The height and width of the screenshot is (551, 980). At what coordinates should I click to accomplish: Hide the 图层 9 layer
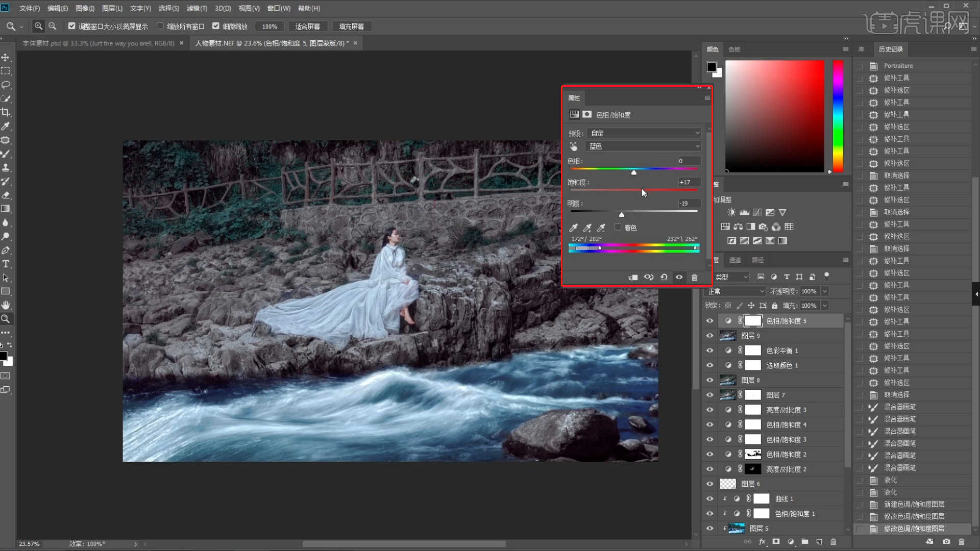tap(709, 336)
